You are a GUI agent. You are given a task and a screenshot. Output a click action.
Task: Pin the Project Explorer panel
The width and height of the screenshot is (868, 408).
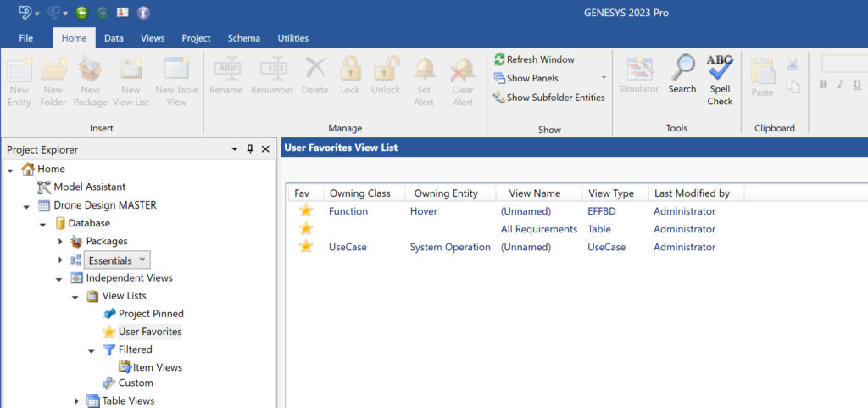coord(250,149)
